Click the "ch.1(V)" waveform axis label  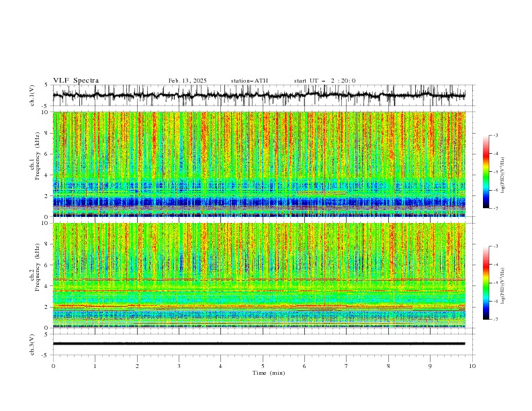[x=32, y=95]
